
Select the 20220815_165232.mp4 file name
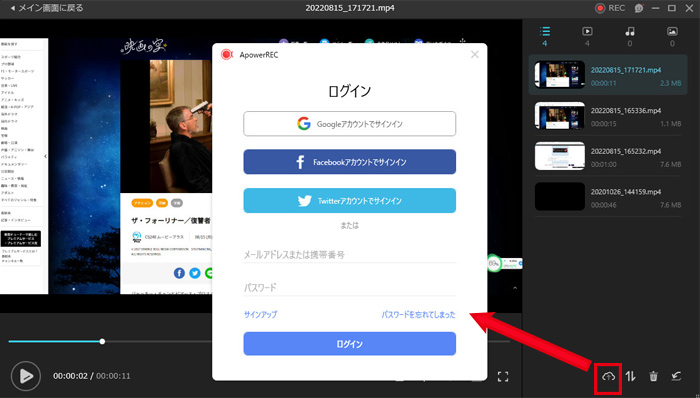click(x=626, y=151)
